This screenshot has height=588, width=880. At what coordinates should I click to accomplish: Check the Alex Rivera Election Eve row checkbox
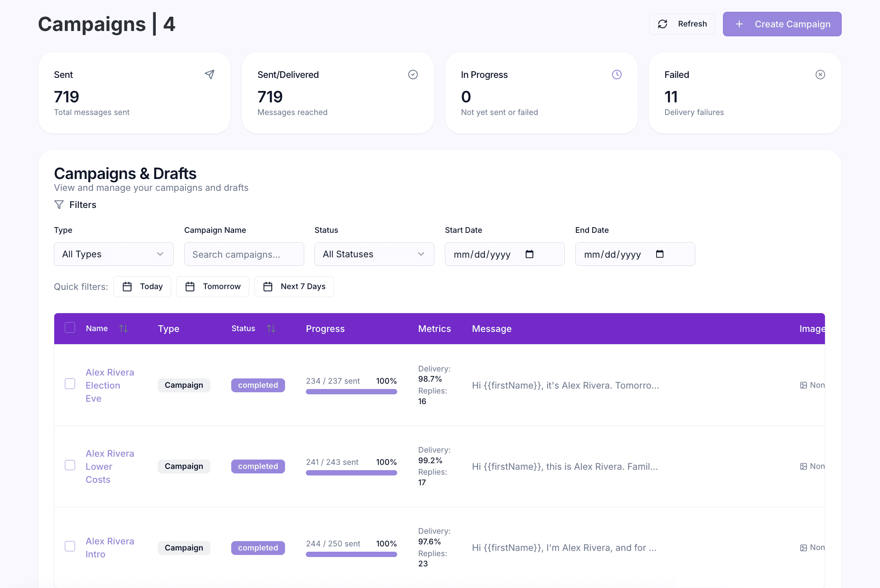(70, 384)
